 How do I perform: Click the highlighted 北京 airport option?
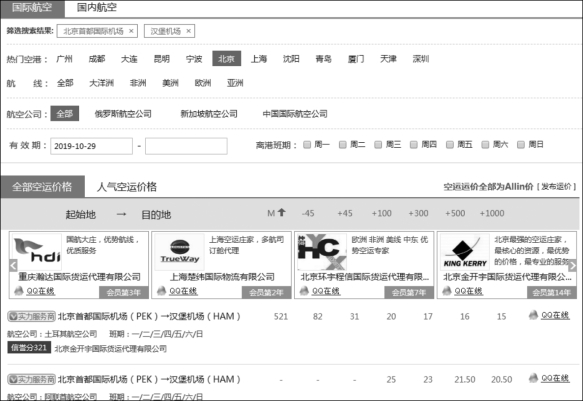226,59
